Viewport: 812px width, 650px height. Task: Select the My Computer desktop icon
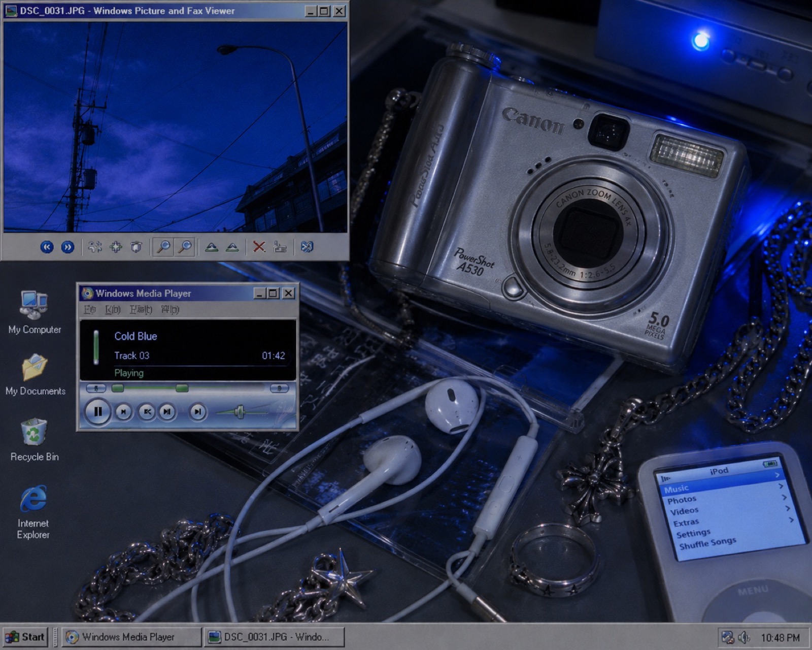[x=35, y=312]
